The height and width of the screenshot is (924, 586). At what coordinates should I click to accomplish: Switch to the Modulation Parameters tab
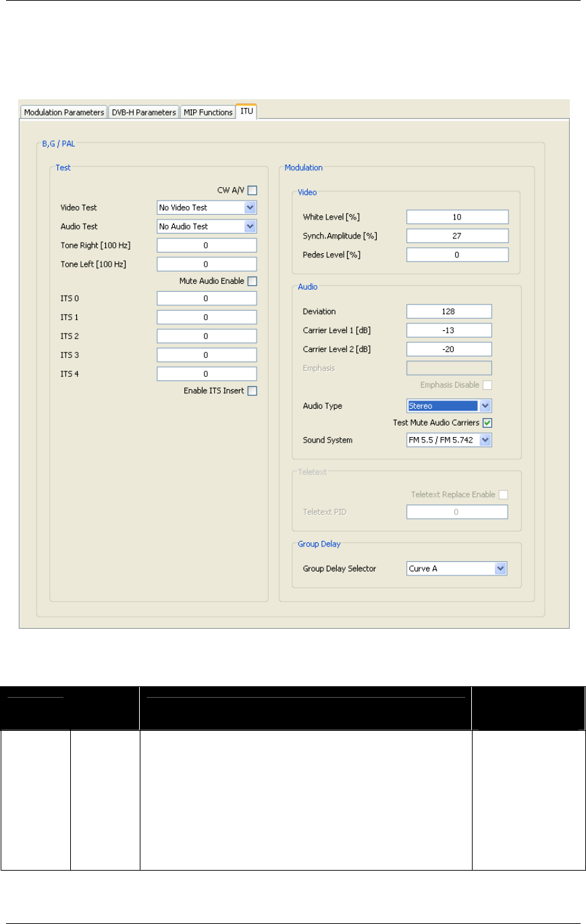tap(63, 112)
